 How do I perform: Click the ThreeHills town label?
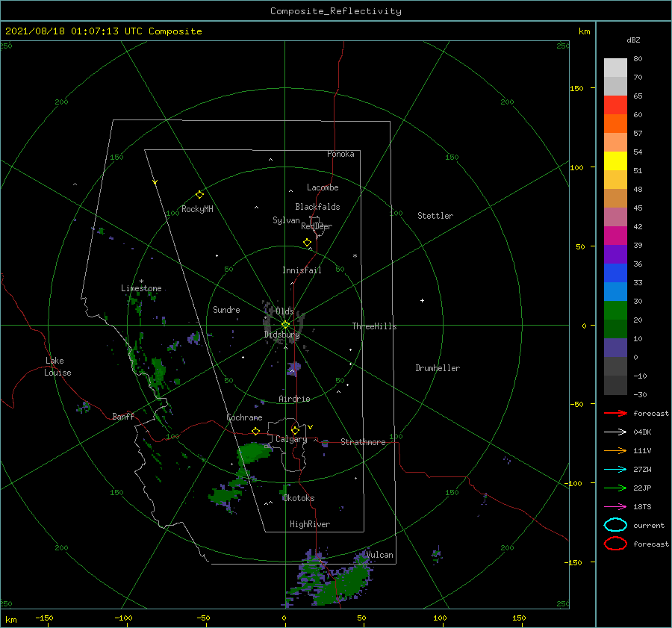(x=374, y=326)
